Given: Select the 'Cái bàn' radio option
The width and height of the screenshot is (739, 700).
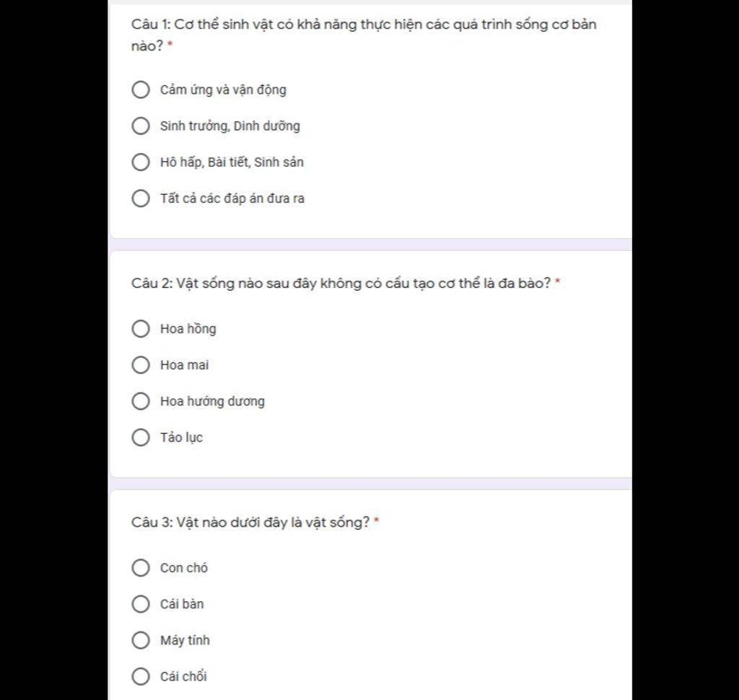Looking at the screenshot, I should [141, 604].
